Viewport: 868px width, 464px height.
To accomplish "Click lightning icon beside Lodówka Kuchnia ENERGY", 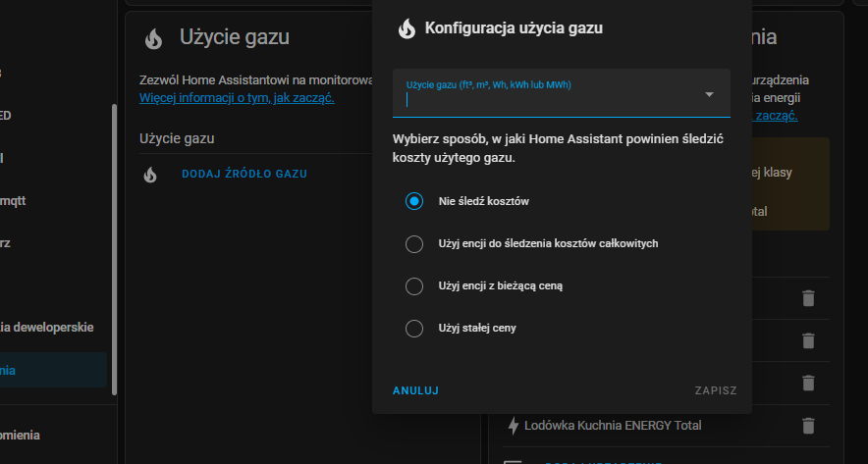I will click(514, 426).
